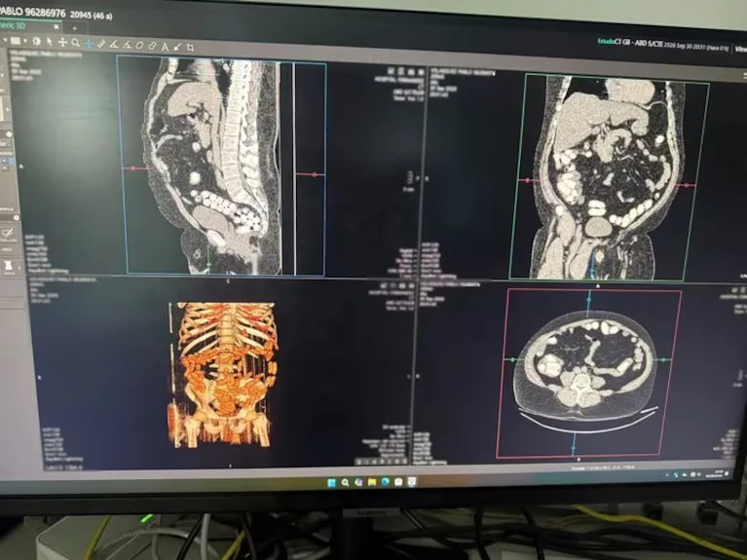Open the layout grid tool in toolbar
The height and width of the screenshot is (560, 747).
click(16, 41)
